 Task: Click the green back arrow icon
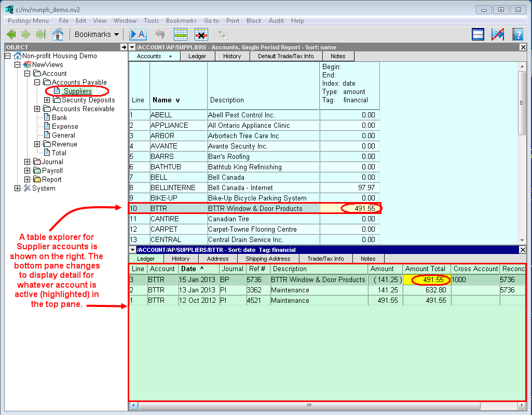11,34
